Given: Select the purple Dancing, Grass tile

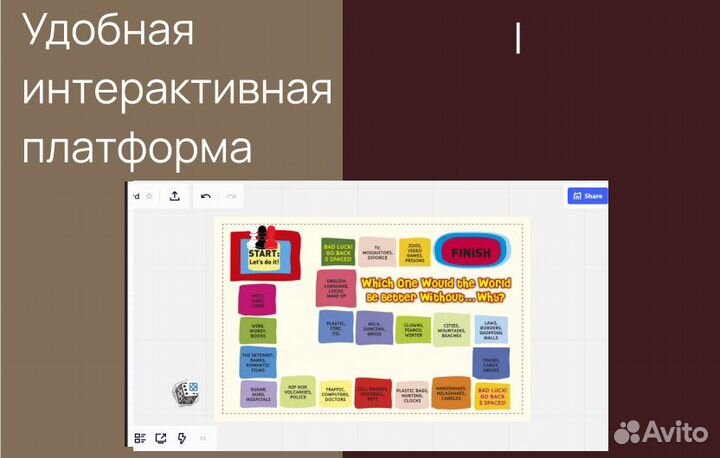Looking at the screenshot, I should (x=374, y=328).
